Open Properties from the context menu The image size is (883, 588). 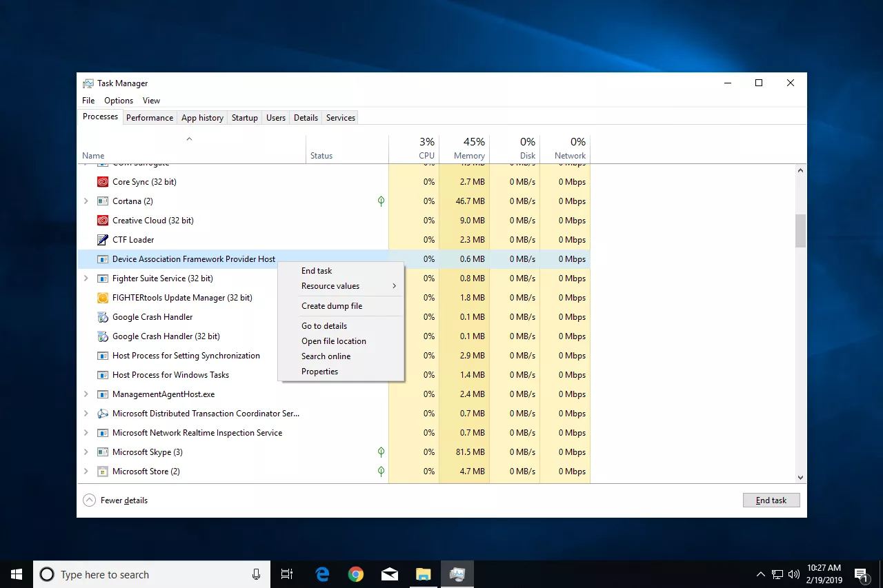(341, 372)
